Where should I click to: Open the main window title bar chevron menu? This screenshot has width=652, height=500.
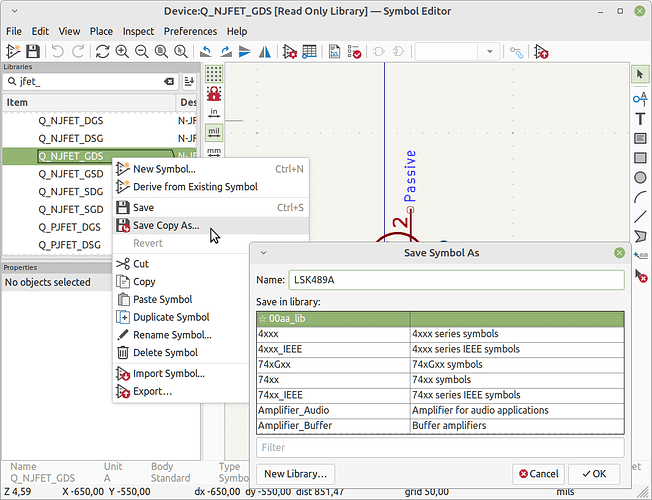pyautogui.click(x=15, y=11)
